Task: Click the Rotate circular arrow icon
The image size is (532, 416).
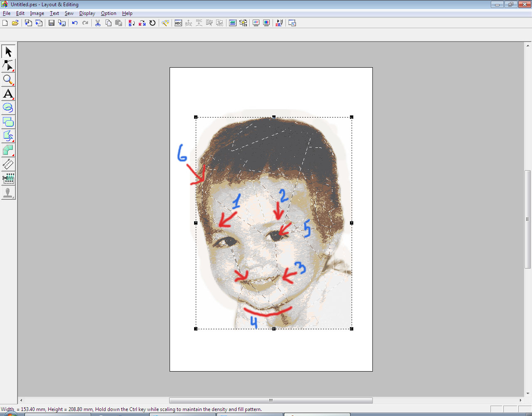Action: point(153,23)
